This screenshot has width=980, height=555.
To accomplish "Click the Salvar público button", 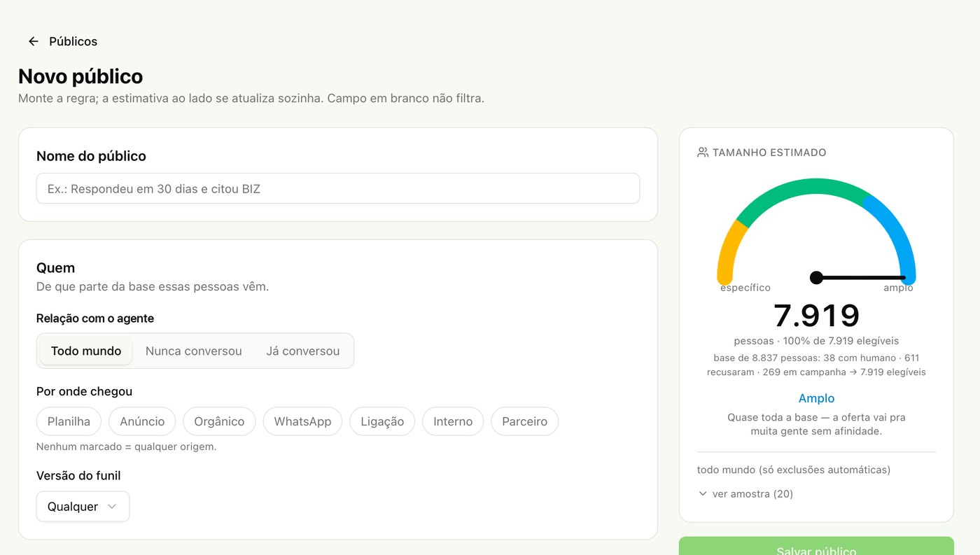I will point(816,547).
